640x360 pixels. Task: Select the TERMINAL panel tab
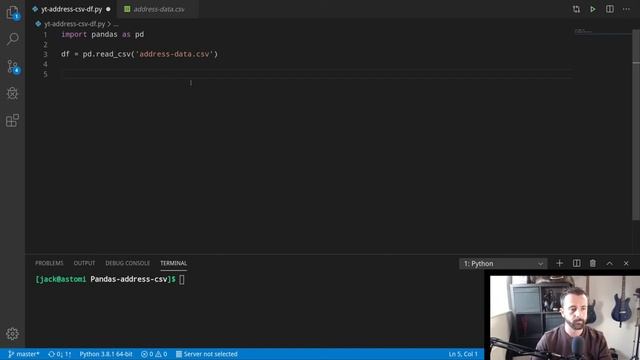click(173, 263)
